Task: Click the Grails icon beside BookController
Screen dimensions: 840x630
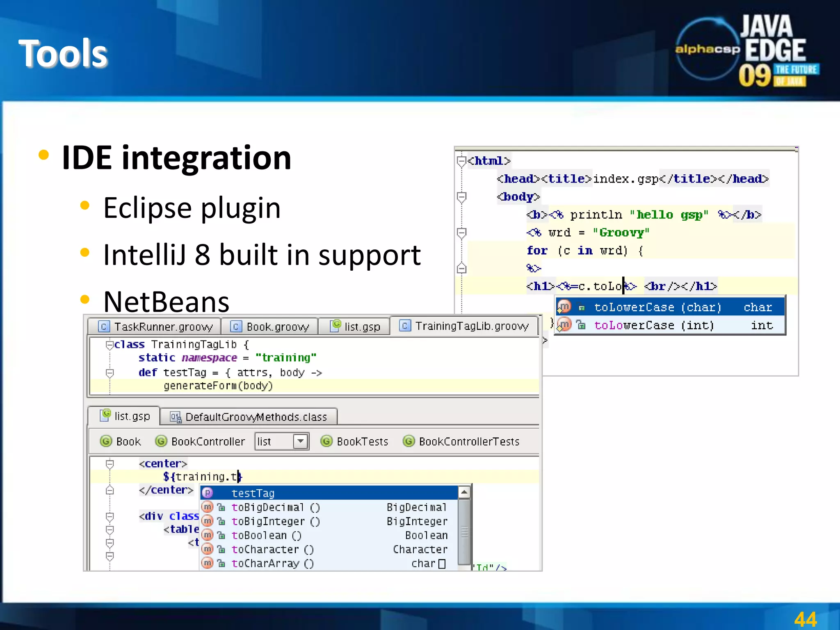Action: tap(161, 441)
